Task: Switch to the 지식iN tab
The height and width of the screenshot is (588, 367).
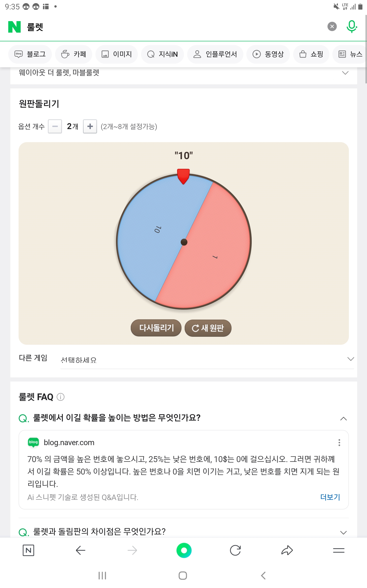Action: (x=162, y=54)
